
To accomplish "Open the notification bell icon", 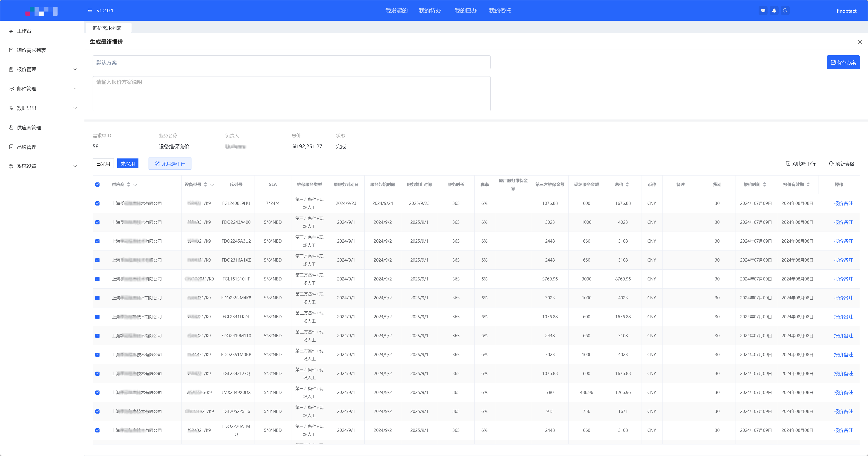I will click(774, 10).
